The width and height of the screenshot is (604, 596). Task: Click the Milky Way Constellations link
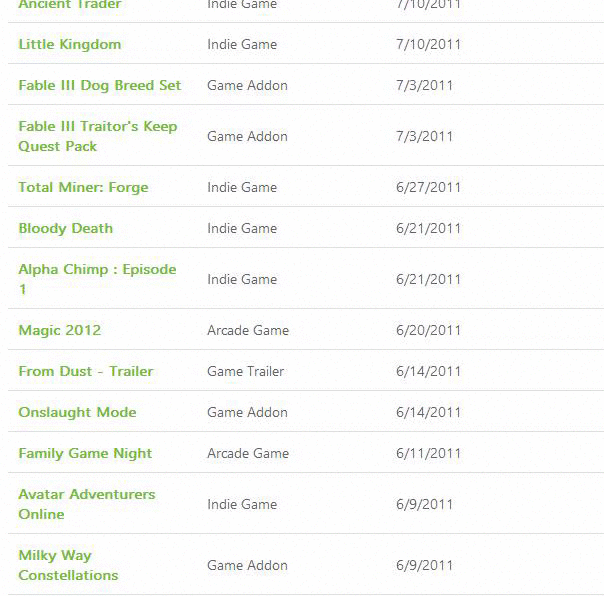pos(68,566)
